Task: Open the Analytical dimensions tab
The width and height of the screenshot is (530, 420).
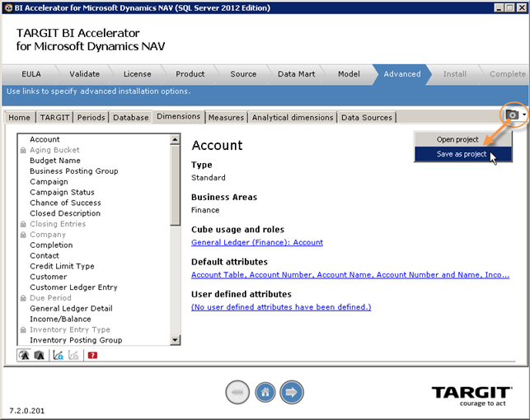Action: pos(293,117)
